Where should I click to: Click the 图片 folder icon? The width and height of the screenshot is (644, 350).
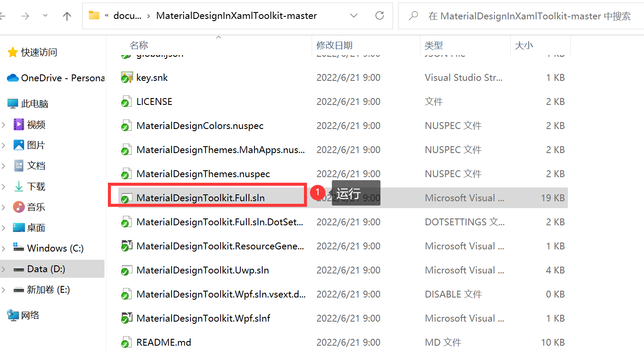tap(19, 145)
